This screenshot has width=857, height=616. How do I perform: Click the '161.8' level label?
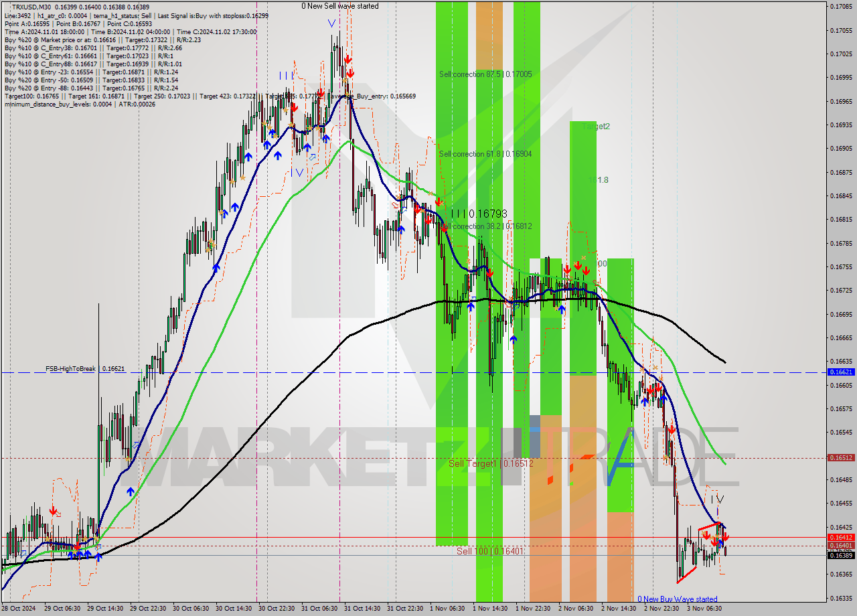coord(598,179)
